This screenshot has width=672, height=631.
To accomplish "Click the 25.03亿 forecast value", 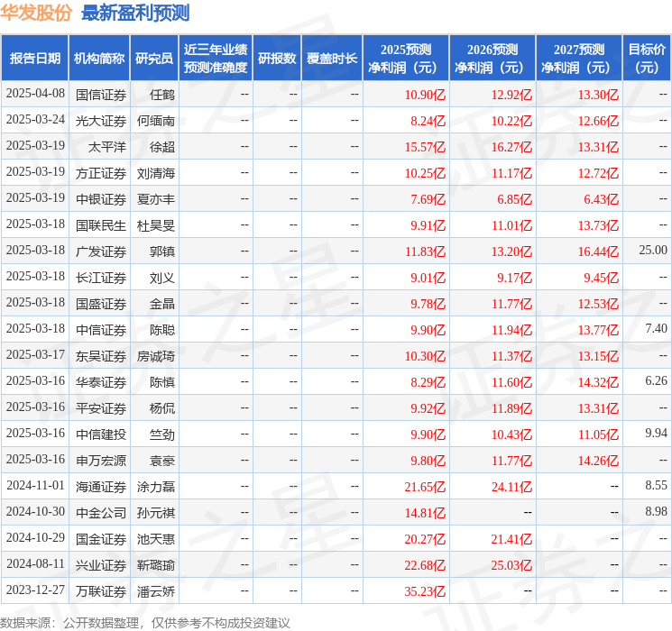I will (511, 565).
